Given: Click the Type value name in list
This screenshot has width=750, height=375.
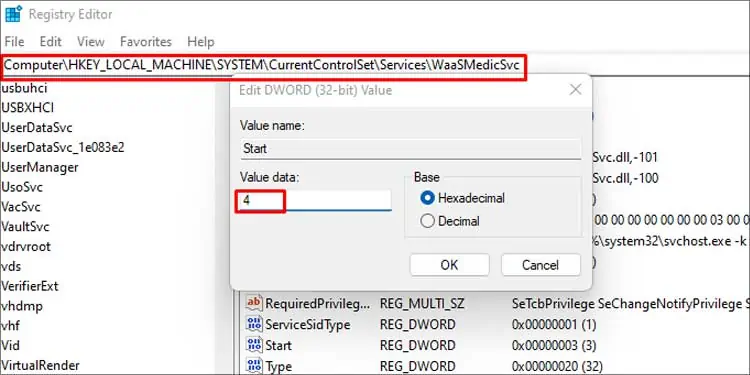Looking at the screenshot, I should click(278, 366).
